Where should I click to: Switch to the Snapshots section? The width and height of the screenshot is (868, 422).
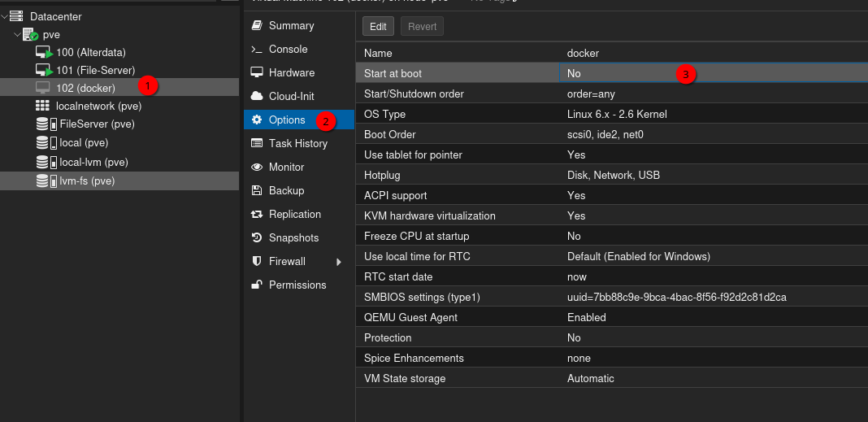[293, 237]
